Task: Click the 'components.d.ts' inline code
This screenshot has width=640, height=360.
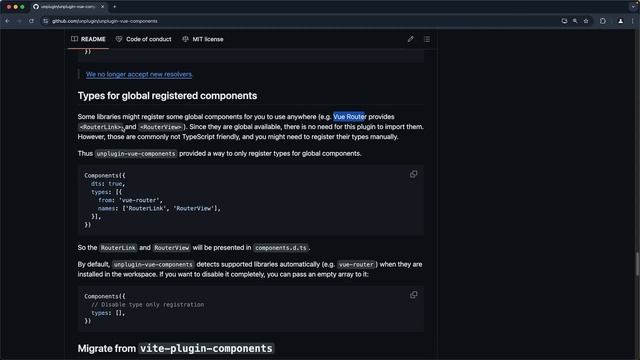Action: pos(281,248)
